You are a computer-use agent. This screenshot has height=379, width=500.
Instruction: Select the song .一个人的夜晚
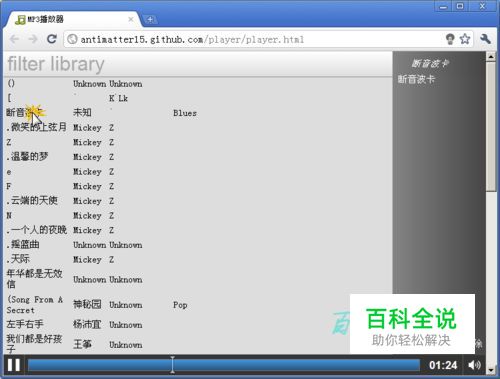click(x=36, y=230)
